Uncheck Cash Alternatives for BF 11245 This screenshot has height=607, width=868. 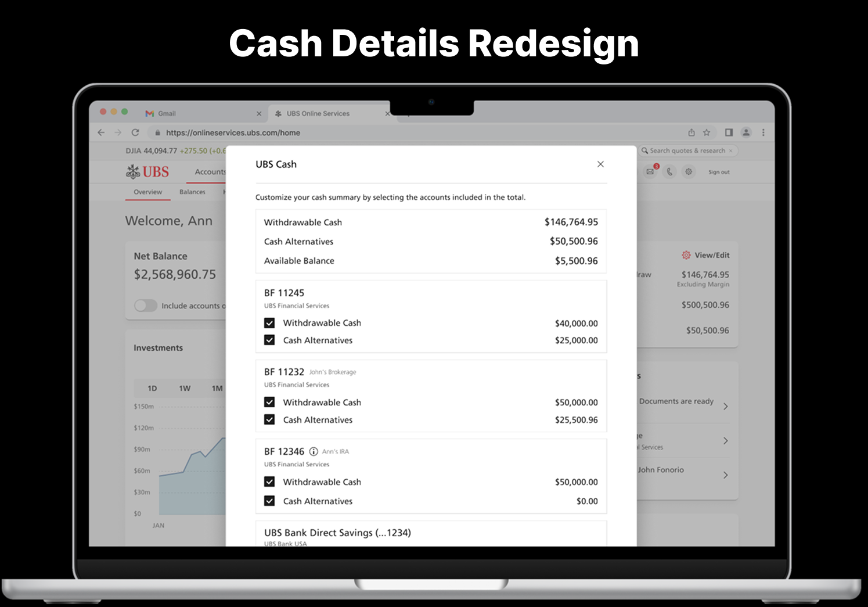tap(269, 340)
